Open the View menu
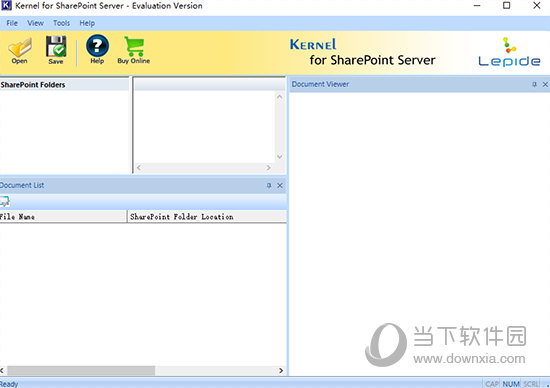The image size is (550, 388). point(35,23)
